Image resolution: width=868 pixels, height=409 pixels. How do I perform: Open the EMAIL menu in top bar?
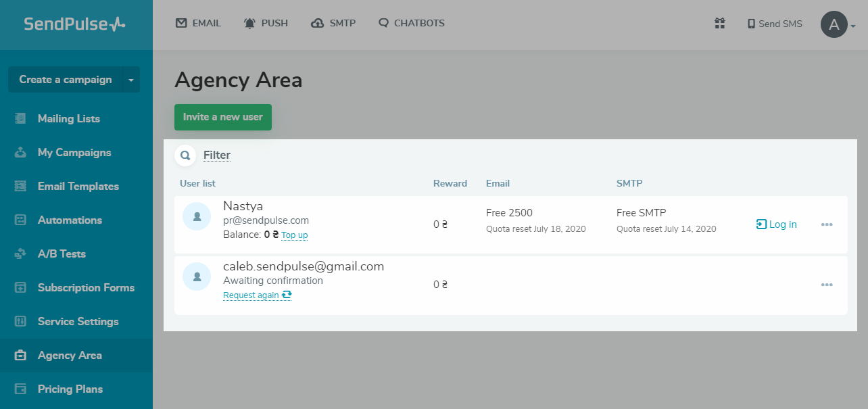pos(198,23)
